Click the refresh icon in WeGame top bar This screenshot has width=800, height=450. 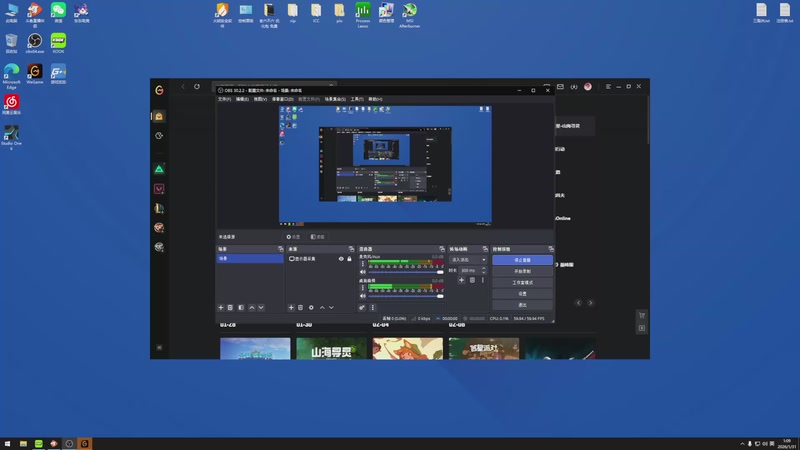[x=197, y=87]
